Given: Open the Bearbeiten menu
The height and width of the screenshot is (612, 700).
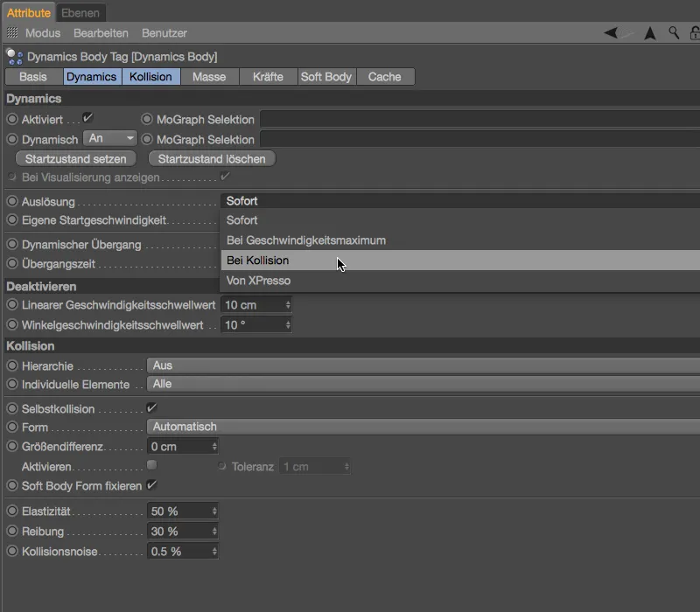Looking at the screenshot, I should (101, 33).
